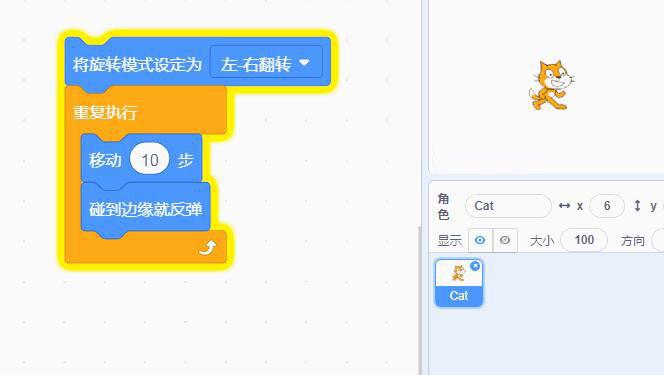Delete the Cat sprite with the x button
Screen dimensions: 664x375
pos(475,266)
